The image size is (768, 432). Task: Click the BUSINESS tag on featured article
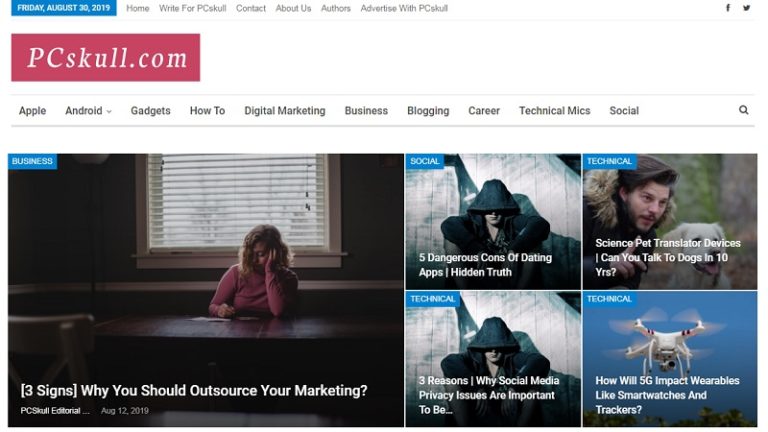[32, 161]
